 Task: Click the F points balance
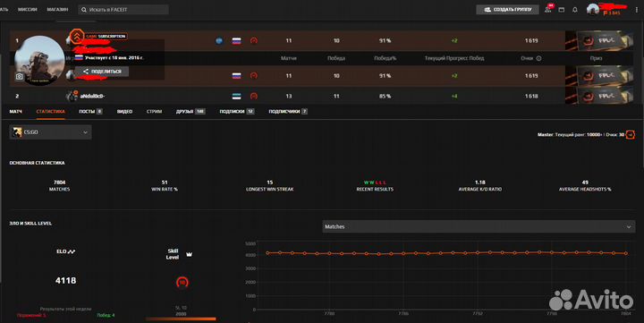pos(612,13)
